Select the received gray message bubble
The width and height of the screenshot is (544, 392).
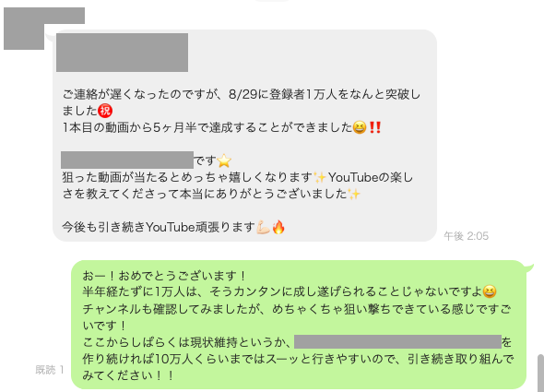[x=244, y=136]
